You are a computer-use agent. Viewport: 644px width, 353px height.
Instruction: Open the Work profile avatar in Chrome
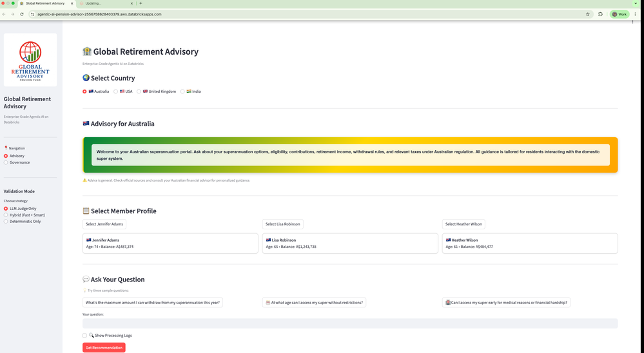click(619, 14)
